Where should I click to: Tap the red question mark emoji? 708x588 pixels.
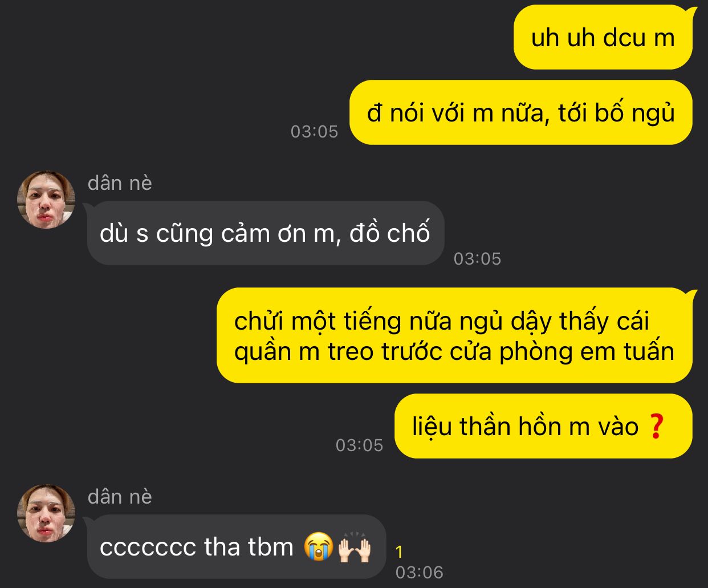(656, 427)
